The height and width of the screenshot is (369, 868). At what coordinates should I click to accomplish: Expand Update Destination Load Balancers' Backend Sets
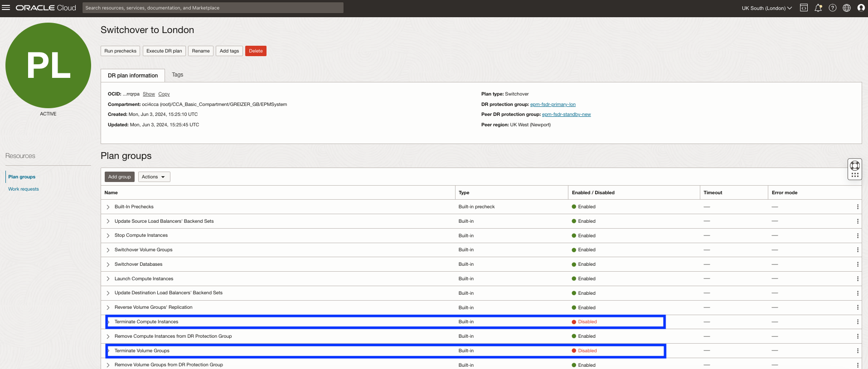(x=108, y=293)
